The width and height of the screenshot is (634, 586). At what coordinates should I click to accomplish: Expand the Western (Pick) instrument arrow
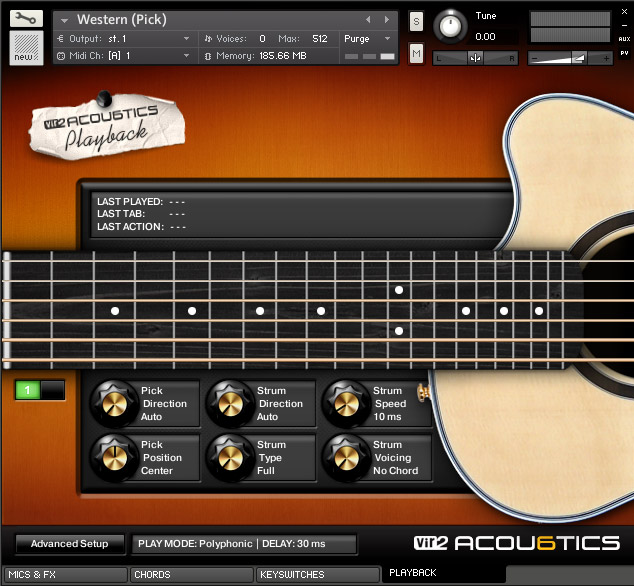coord(64,20)
